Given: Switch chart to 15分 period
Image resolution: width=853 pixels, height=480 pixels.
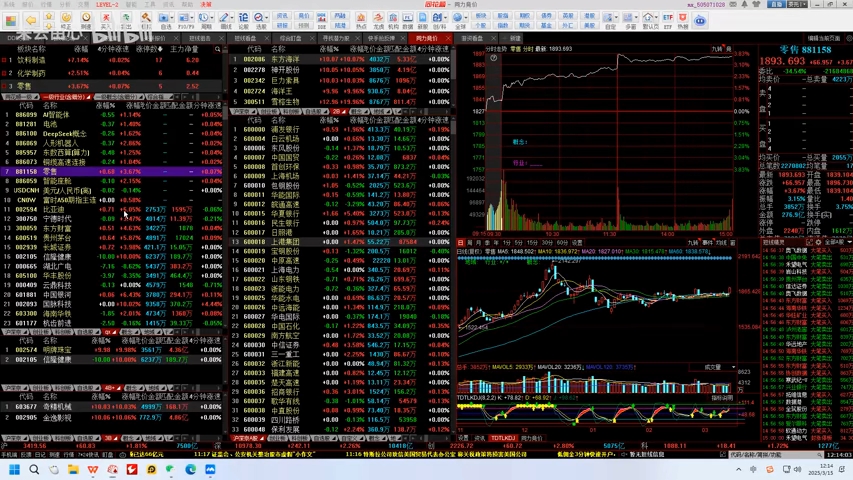Looking at the screenshot, I should pos(533,242).
